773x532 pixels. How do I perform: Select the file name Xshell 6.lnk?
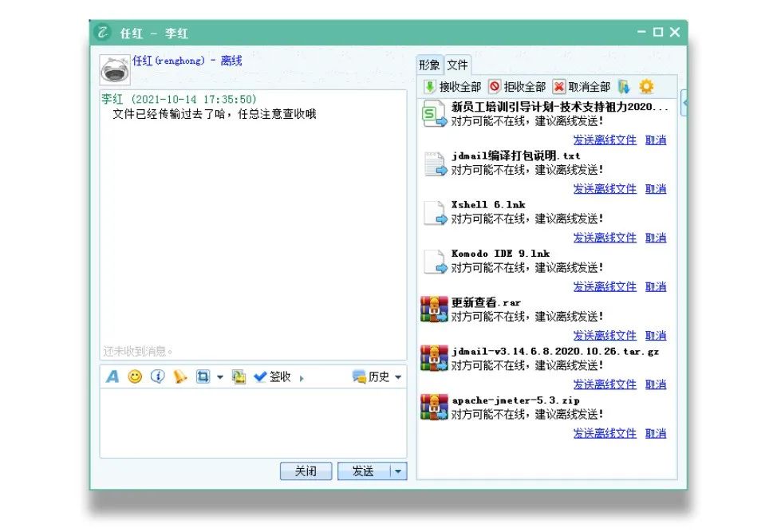point(488,205)
